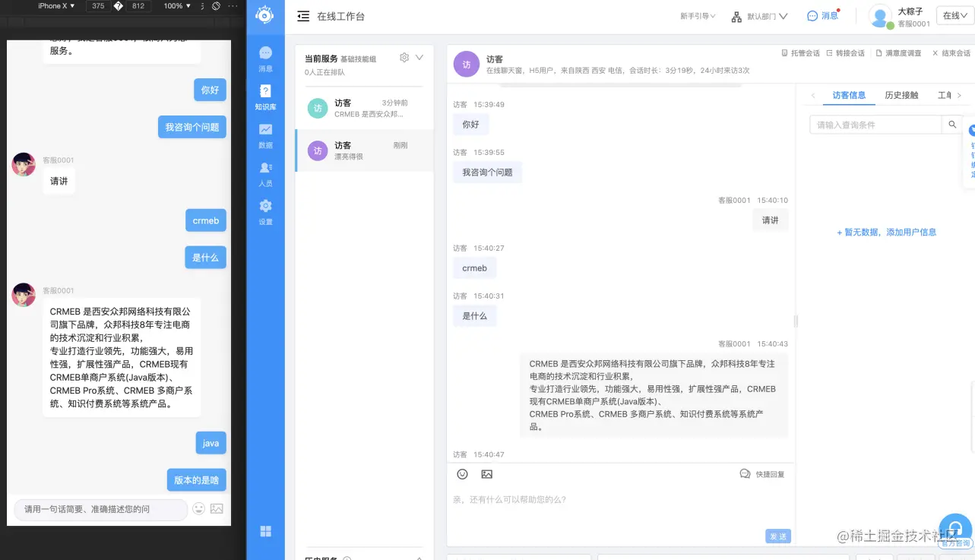Image resolution: width=975 pixels, height=560 pixels.
Task: Click the 基础技能组 label
Action: [358, 59]
